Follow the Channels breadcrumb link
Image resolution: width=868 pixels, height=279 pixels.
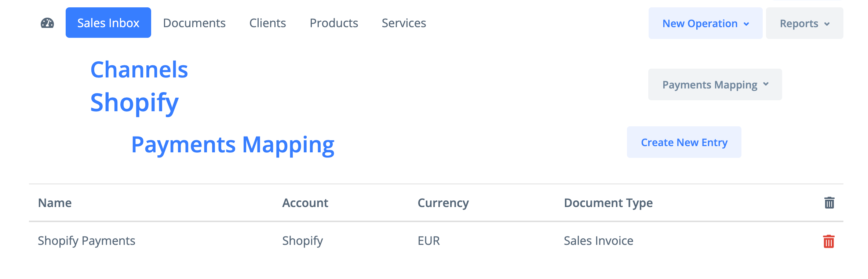pyautogui.click(x=139, y=70)
